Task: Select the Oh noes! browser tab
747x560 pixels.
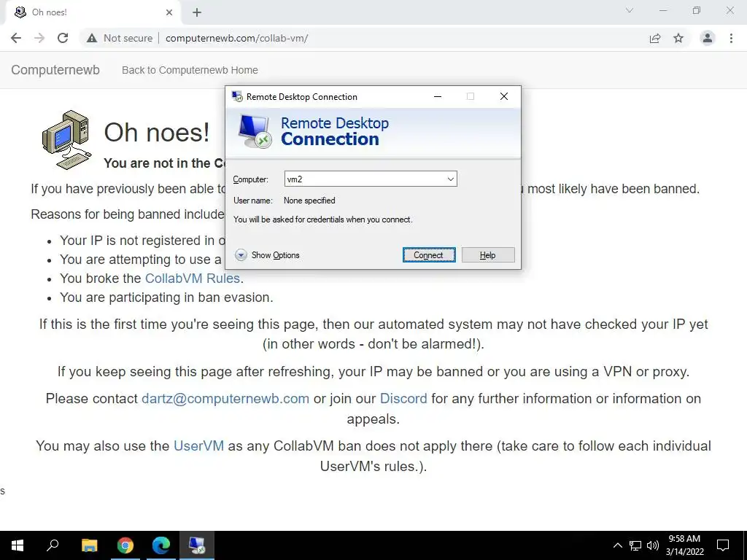Action: [x=93, y=12]
